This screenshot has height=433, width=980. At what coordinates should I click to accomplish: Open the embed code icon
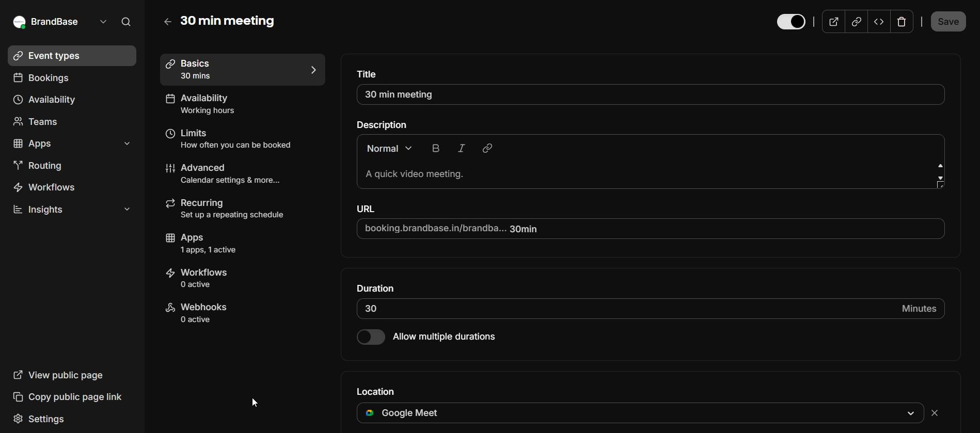click(x=879, y=22)
